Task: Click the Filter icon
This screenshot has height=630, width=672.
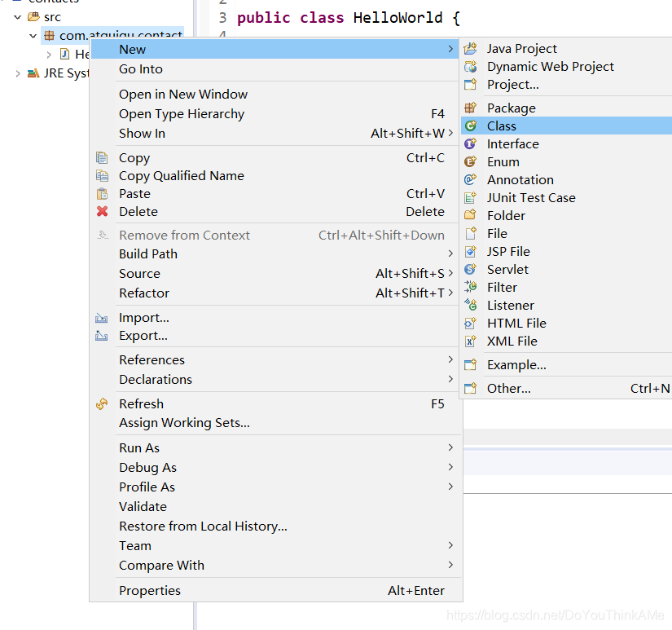Action: click(471, 287)
